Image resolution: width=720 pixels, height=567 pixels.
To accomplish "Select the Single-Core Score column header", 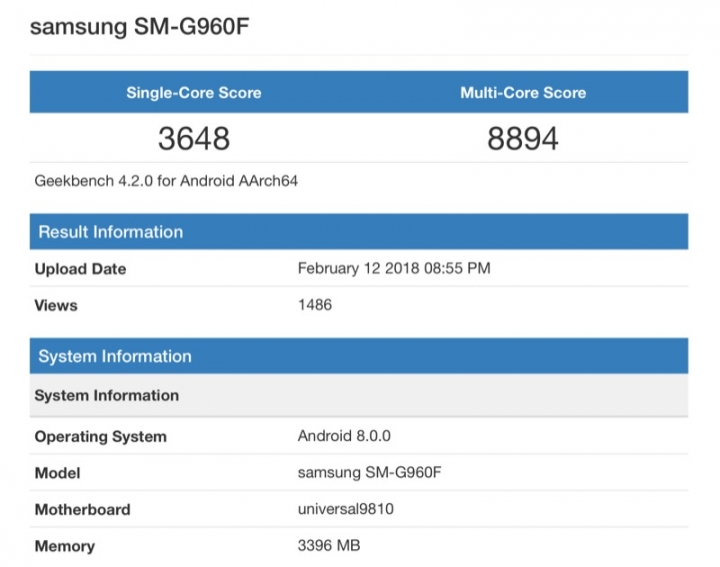I will 193,93.
